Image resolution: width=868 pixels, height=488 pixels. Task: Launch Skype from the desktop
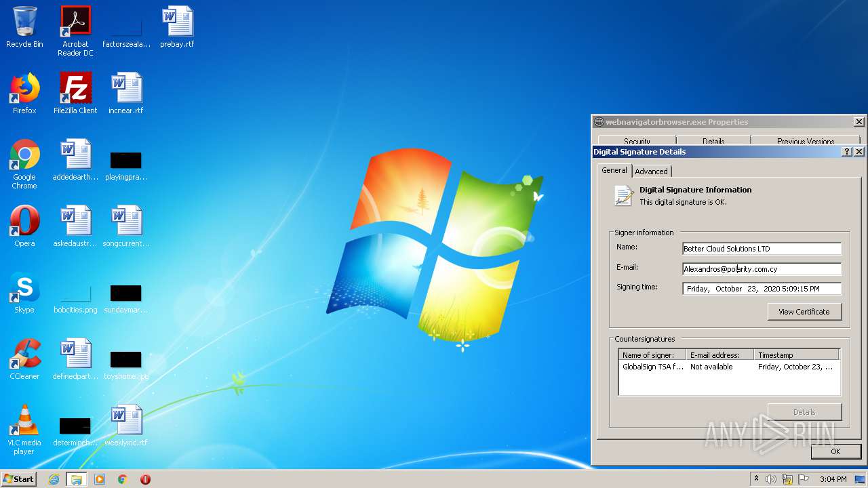point(24,293)
